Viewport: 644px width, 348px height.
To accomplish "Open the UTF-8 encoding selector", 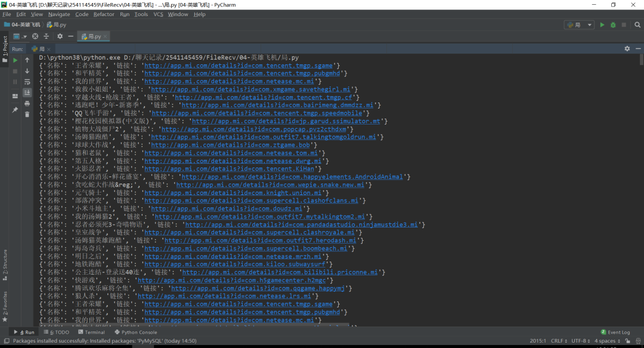I will click(x=580, y=341).
